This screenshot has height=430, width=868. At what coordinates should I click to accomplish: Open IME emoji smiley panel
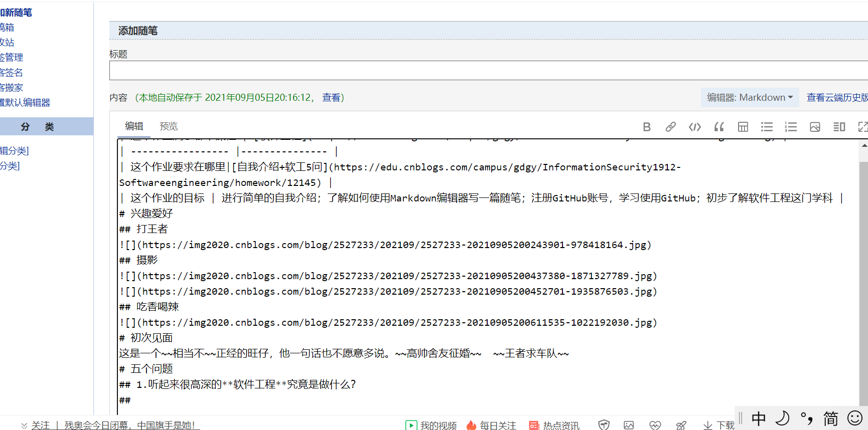pyautogui.click(x=855, y=417)
